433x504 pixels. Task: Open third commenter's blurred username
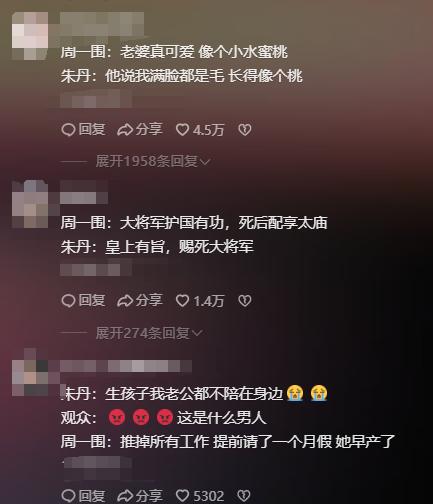click(x=126, y=366)
